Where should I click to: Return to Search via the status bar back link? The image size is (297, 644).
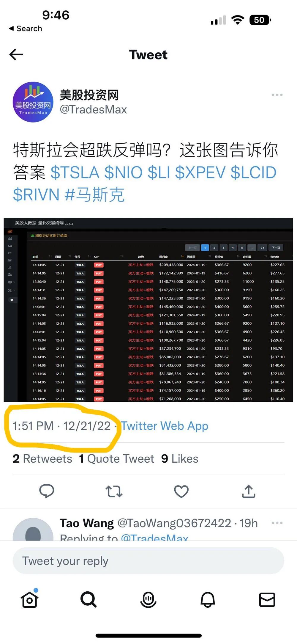point(26,29)
